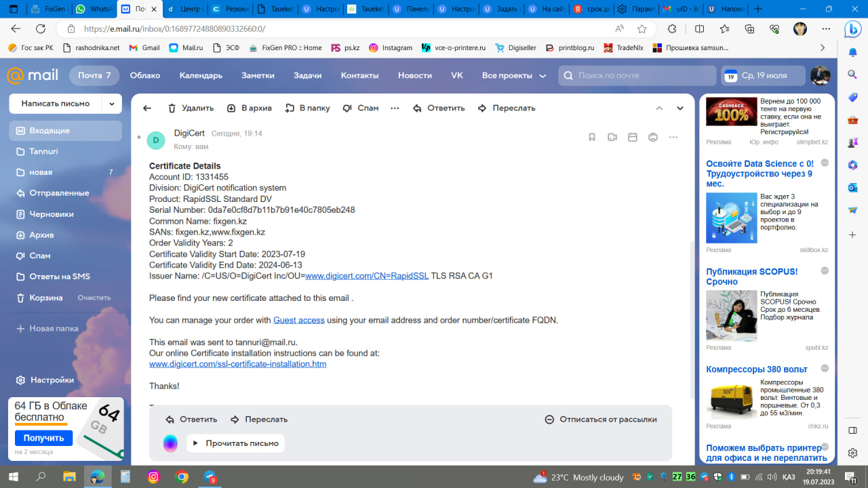Open email header's three-dot menu
868x488 pixels.
(x=673, y=137)
